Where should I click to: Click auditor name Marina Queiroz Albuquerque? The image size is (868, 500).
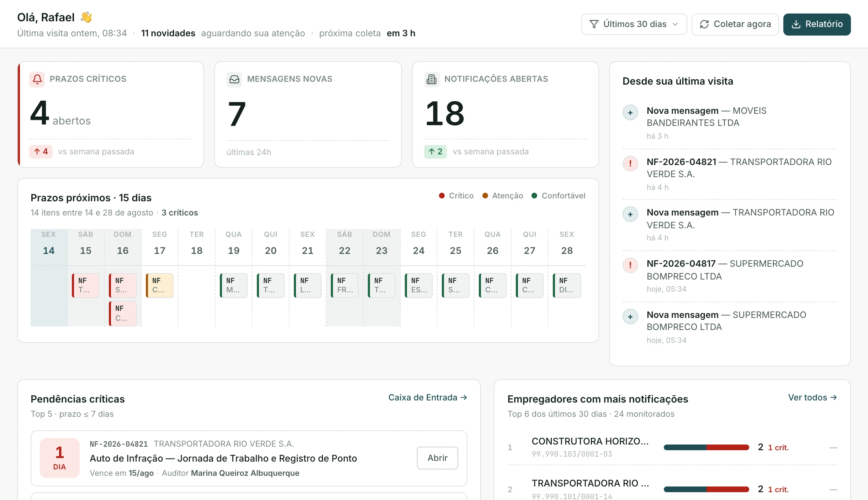245,473
